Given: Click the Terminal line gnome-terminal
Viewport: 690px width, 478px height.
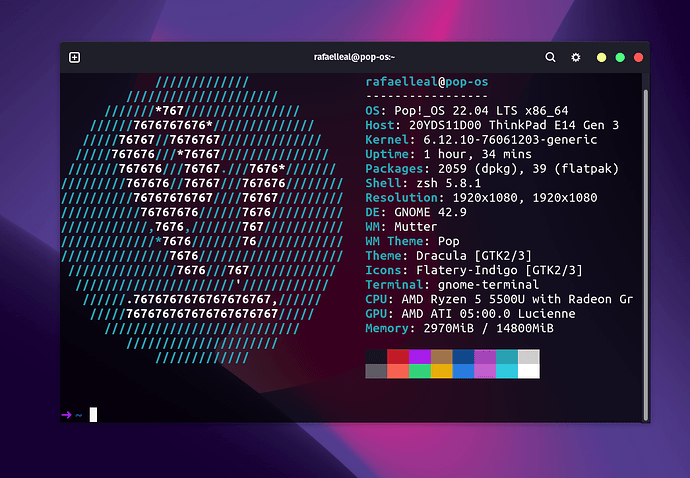Looking at the screenshot, I should point(452,285).
